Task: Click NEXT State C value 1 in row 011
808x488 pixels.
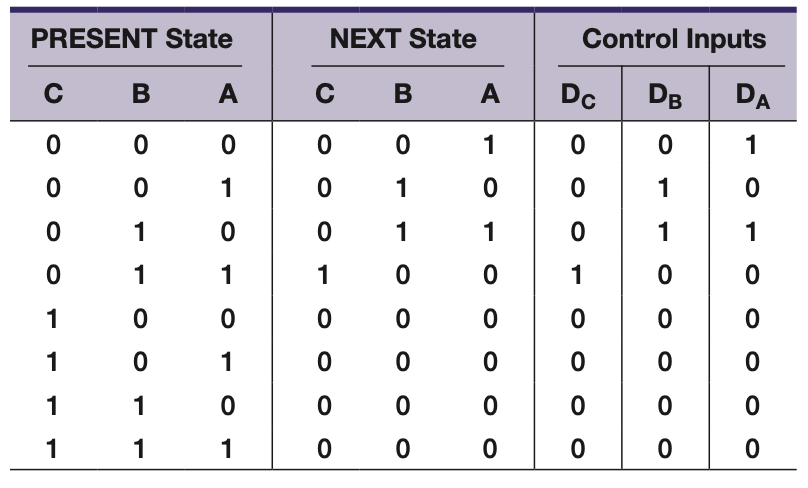Action: click(323, 275)
